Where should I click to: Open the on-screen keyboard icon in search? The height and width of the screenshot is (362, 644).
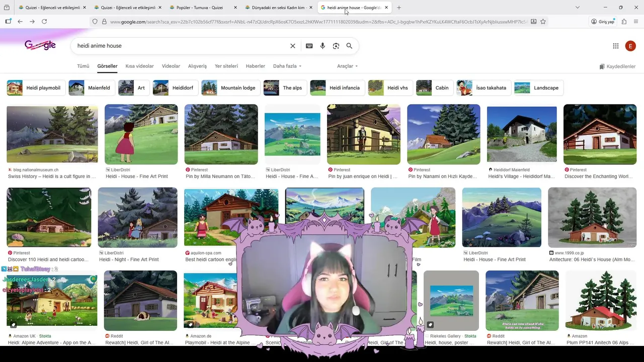click(309, 46)
